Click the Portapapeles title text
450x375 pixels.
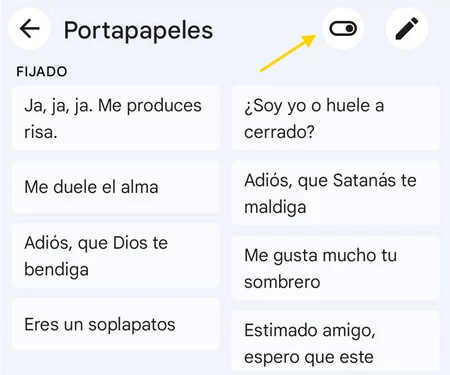pos(138,30)
